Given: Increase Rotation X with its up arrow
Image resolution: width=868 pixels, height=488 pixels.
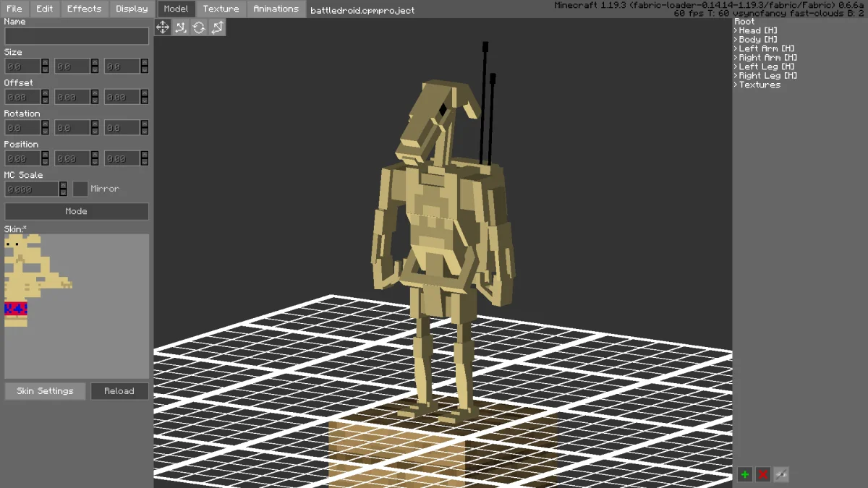Looking at the screenshot, I should tap(45, 124).
